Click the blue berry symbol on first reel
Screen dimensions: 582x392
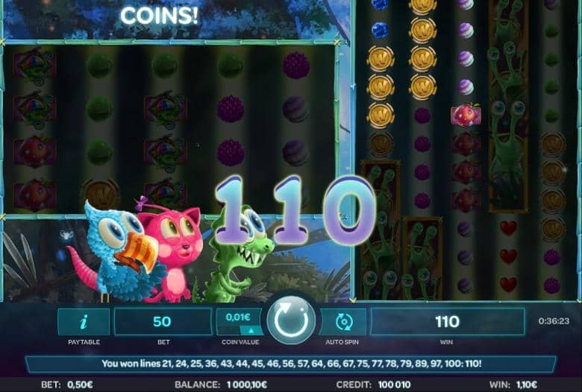click(380, 30)
